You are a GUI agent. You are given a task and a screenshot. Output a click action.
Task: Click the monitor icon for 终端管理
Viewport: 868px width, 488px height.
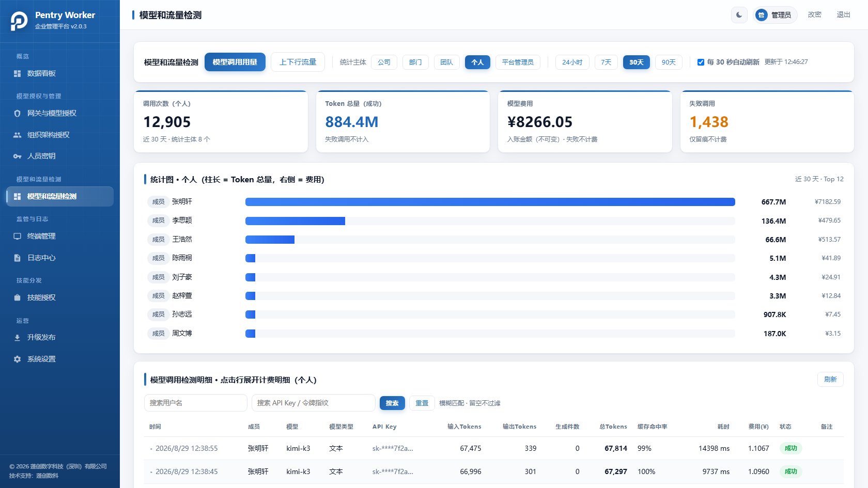click(x=17, y=236)
